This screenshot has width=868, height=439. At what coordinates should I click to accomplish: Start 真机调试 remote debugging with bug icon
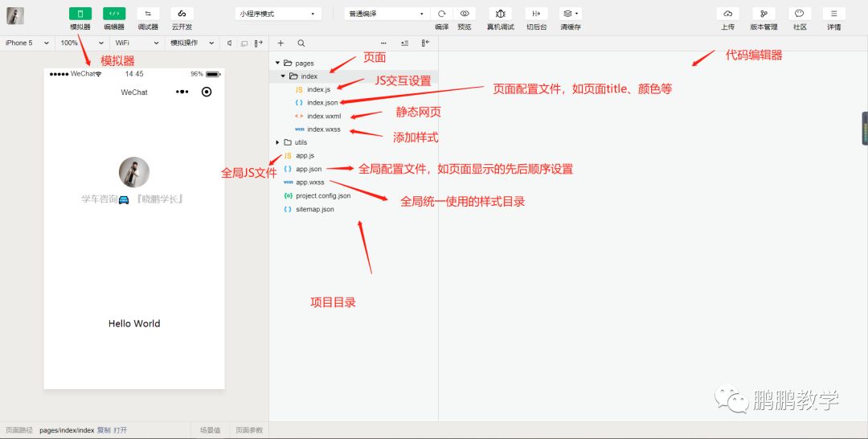[x=500, y=14]
